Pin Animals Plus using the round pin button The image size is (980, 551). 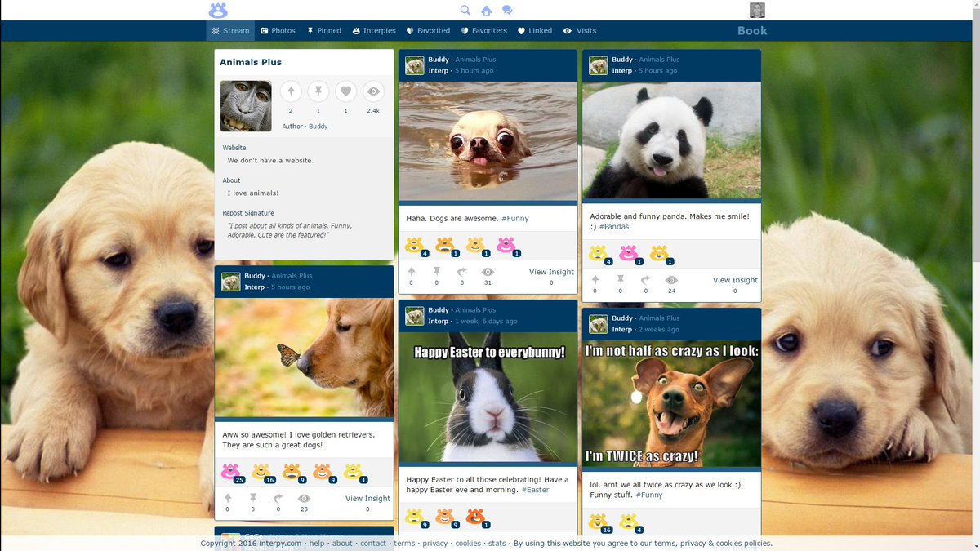point(318,91)
